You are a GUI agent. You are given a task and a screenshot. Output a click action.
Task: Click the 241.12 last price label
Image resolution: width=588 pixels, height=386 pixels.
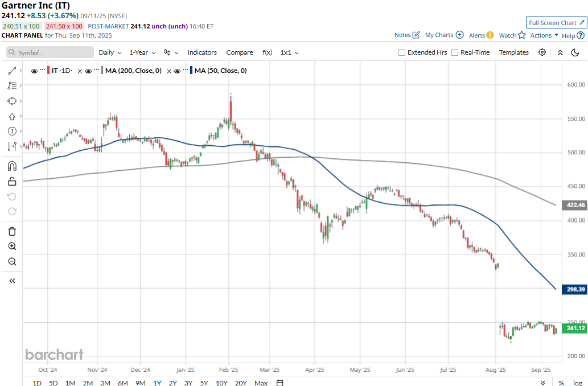point(575,328)
